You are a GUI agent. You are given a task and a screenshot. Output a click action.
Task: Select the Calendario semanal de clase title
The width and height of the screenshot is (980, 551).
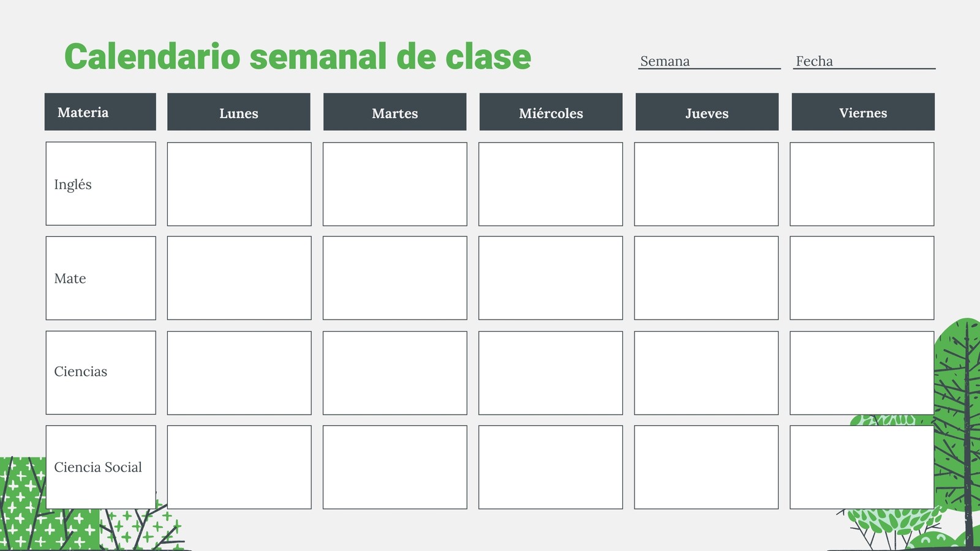click(x=298, y=57)
